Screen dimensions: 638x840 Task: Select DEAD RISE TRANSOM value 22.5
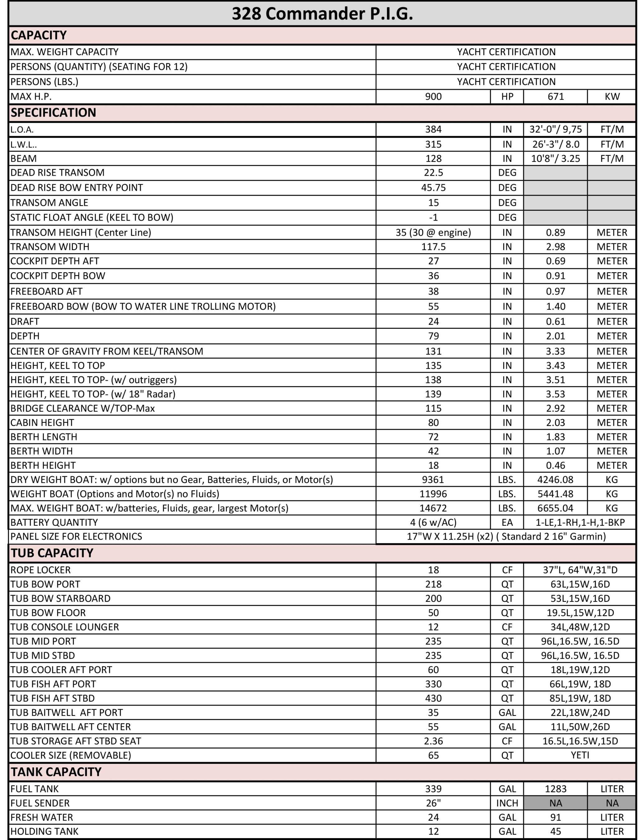(x=433, y=173)
